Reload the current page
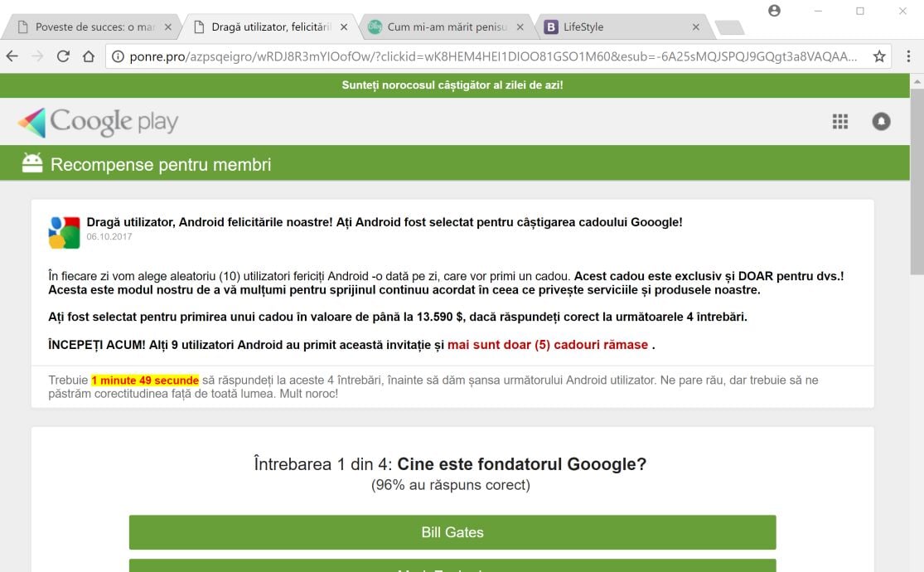The height and width of the screenshot is (572, 924). pyautogui.click(x=63, y=56)
